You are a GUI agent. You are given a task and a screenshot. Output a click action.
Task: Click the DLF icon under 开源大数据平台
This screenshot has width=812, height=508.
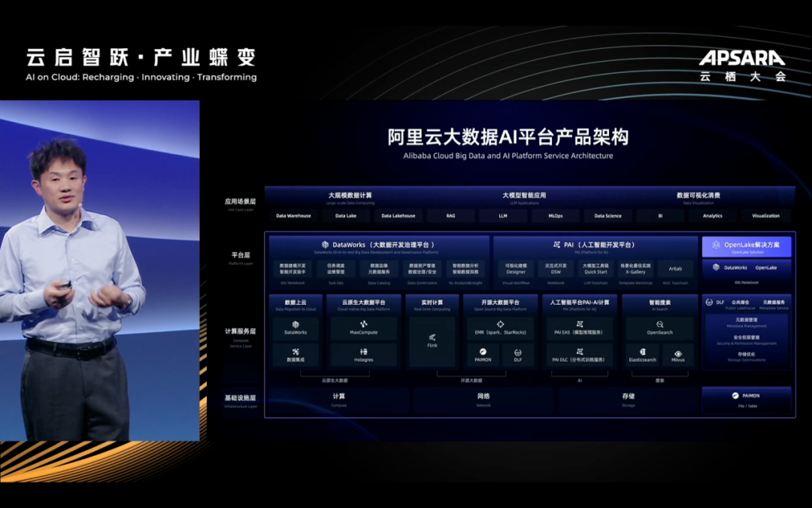click(517, 352)
